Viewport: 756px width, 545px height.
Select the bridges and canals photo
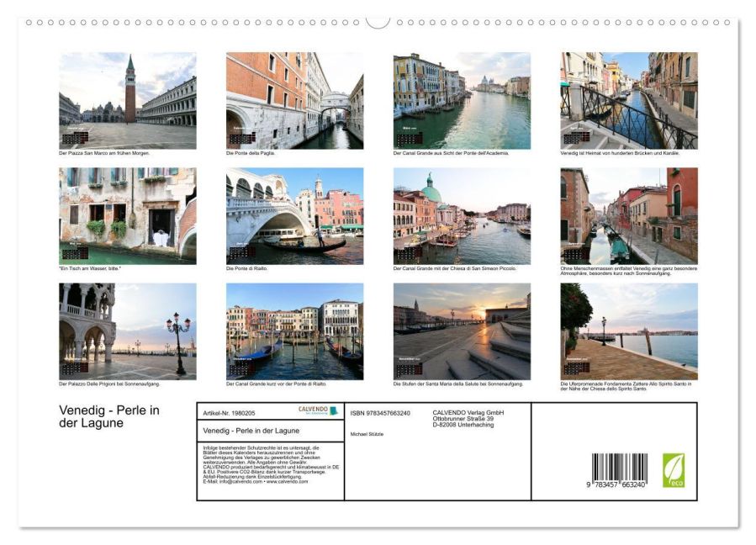[629, 100]
